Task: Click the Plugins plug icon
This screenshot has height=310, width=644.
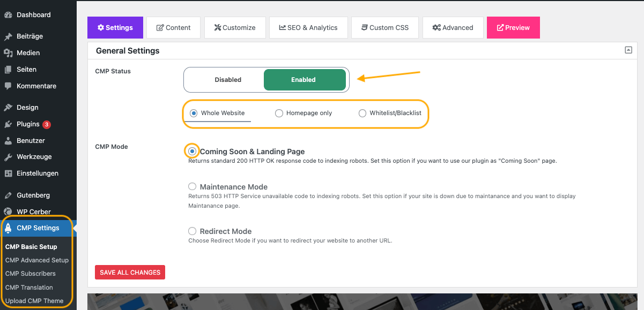Action: click(x=8, y=124)
